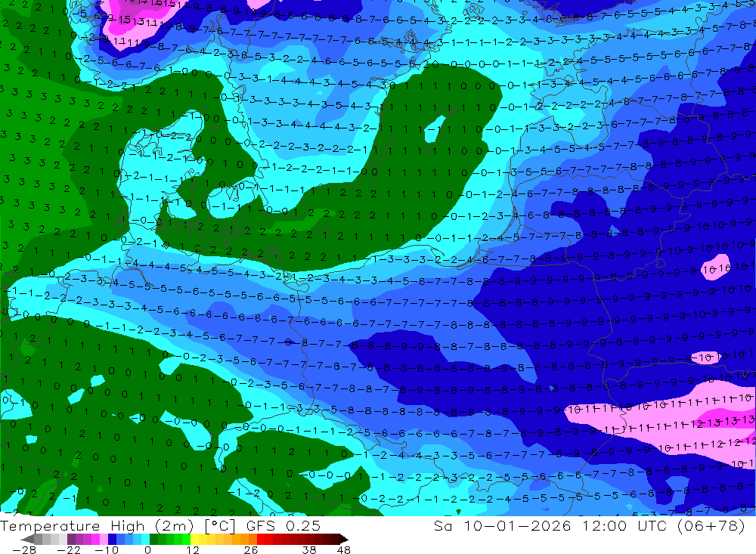Click the '-10' legend scale value
Viewport: 756px width, 554px height.
click(107, 549)
